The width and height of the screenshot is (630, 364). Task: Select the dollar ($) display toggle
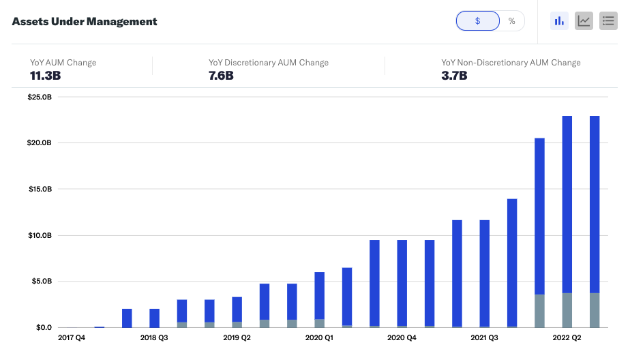[x=477, y=21]
